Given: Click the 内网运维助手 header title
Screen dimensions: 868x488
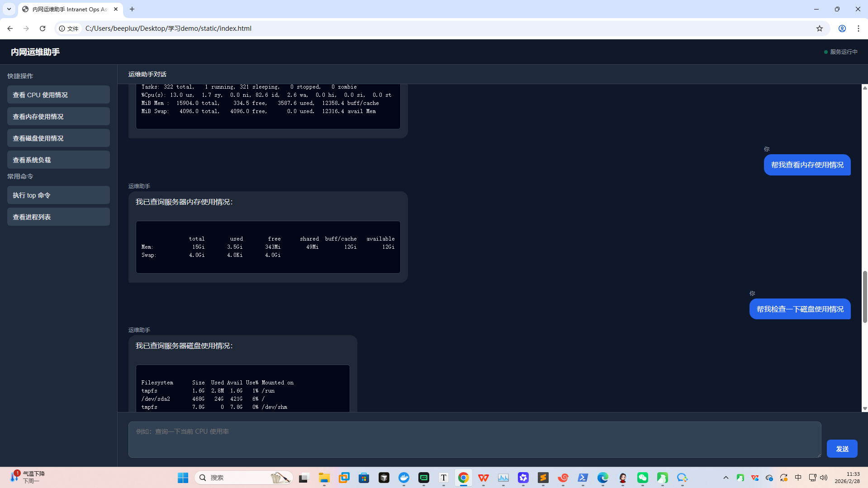Looking at the screenshot, I should [35, 52].
